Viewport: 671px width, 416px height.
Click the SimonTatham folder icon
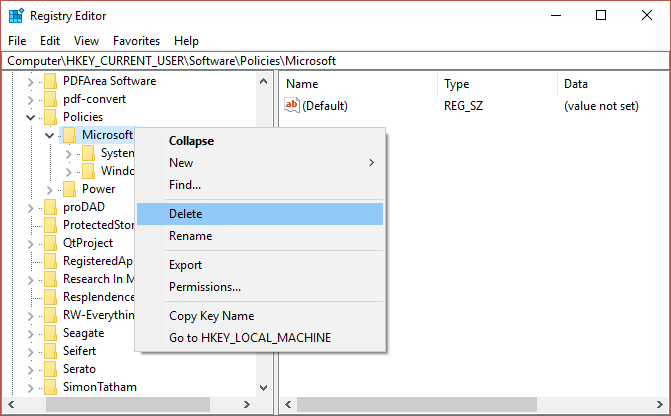click(x=50, y=387)
